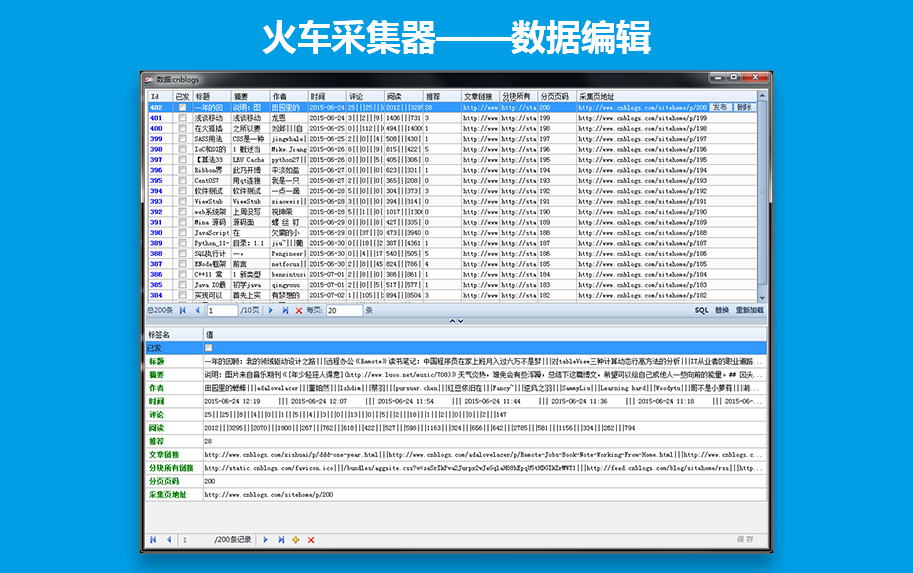Jump to last record in bottom navigation bar
913x573 pixels.
(280, 540)
